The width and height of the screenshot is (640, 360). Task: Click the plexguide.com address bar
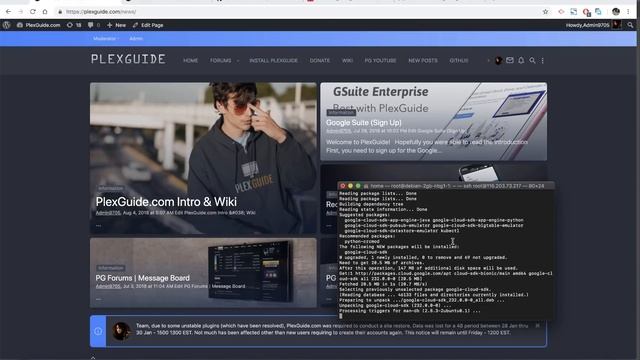click(x=298, y=12)
